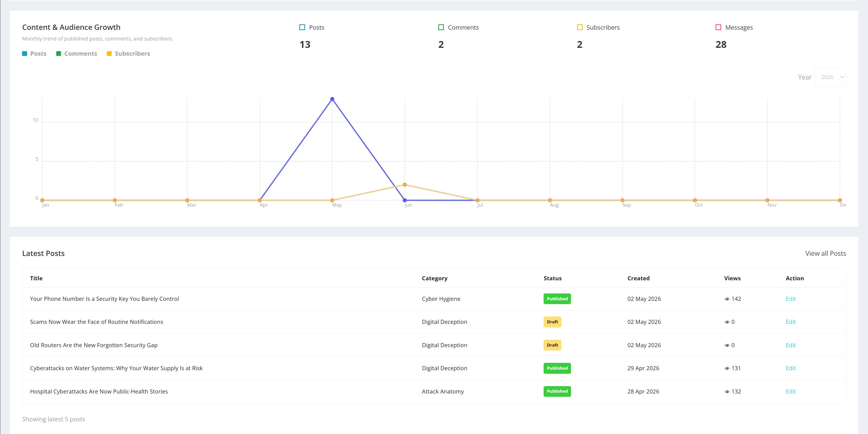The image size is (868, 434).
Task: Click the Jul data point on chart baseline
Action: [x=477, y=200]
